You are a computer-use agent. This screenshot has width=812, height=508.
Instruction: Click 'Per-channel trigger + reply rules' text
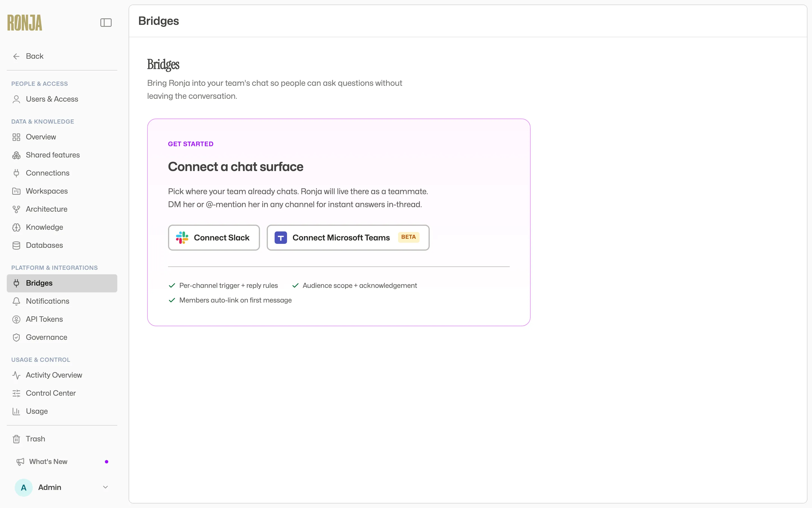(x=228, y=286)
